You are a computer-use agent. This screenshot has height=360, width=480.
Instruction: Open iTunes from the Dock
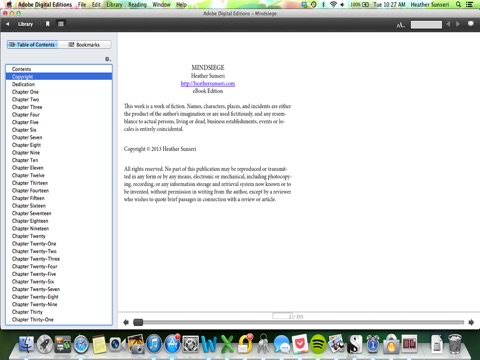(x=154, y=344)
